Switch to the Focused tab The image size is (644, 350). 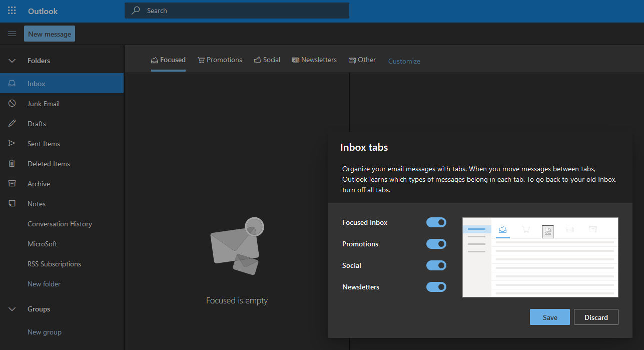[168, 60]
